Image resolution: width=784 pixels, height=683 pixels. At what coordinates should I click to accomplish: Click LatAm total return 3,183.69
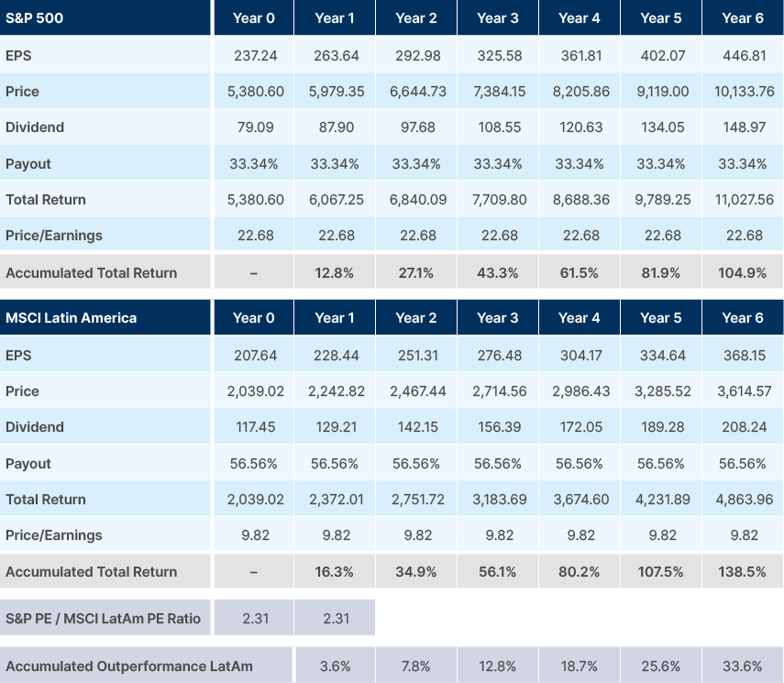point(500,500)
